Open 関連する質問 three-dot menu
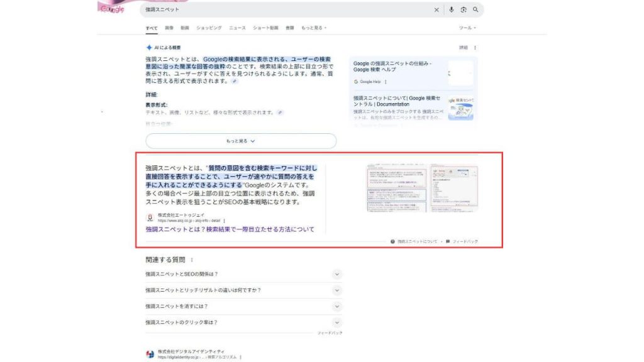Screen dimensions: 644x362 click(192, 260)
